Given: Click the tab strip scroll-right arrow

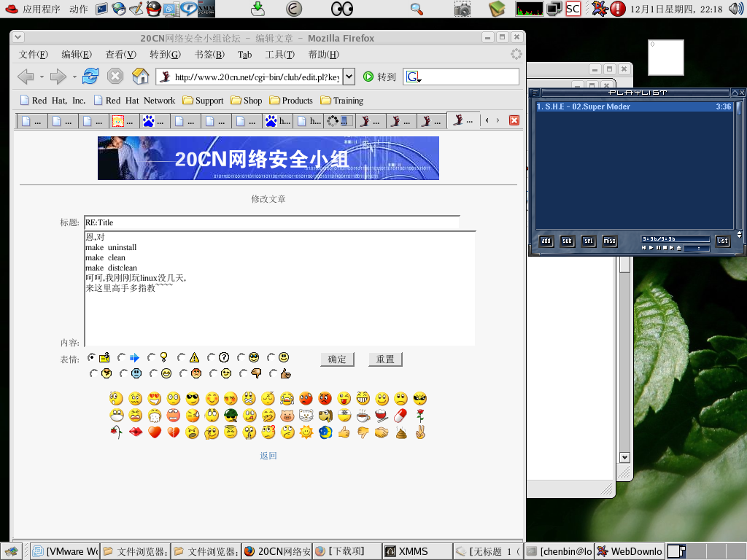Looking at the screenshot, I should pyautogui.click(x=498, y=120).
